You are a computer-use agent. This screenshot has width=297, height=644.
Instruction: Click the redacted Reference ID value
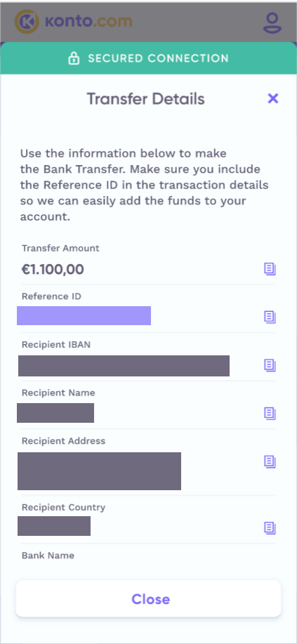click(x=84, y=315)
